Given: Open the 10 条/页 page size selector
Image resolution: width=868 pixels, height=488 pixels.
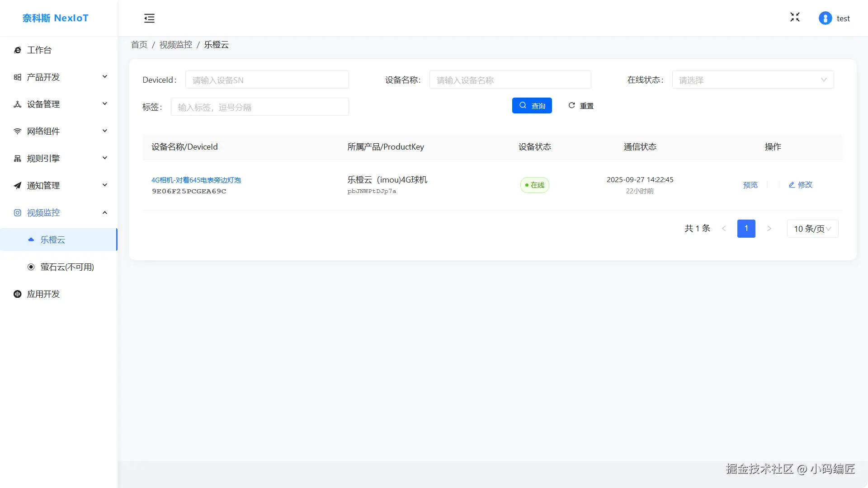Looking at the screenshot, I should coord(812,229).
